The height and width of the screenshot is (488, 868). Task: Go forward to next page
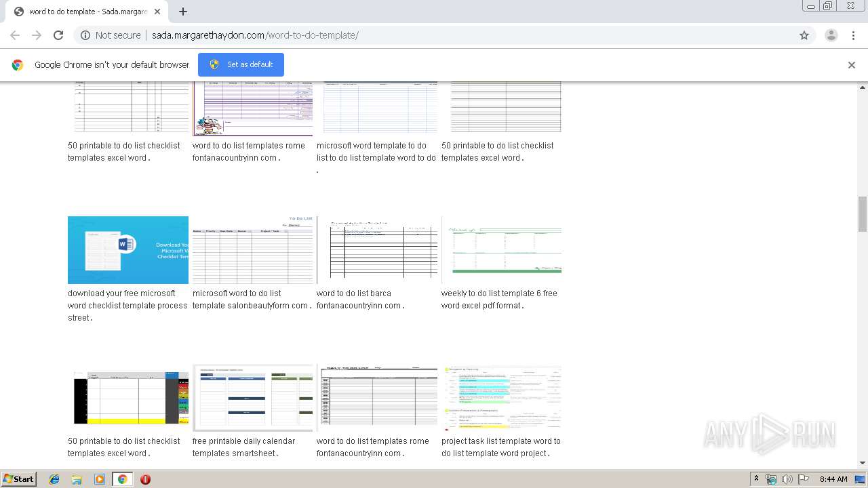tap(37, 35)
